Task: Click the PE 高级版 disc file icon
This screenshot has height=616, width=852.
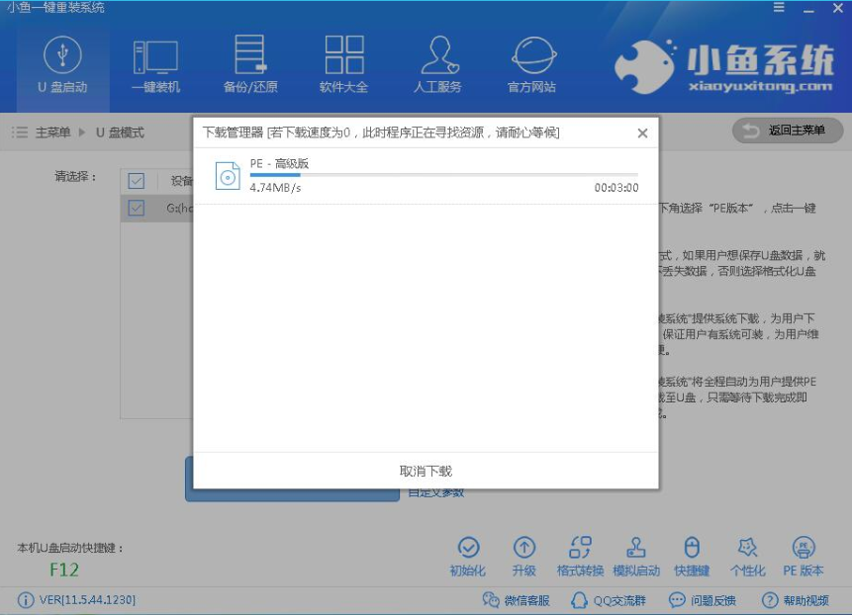Action: (x=228, y=176)
